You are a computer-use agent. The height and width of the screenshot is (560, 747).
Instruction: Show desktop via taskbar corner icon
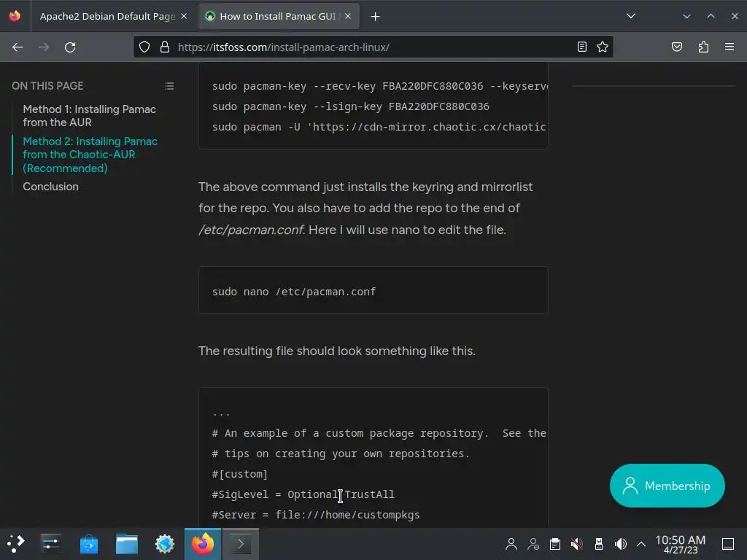click(728, 544)
